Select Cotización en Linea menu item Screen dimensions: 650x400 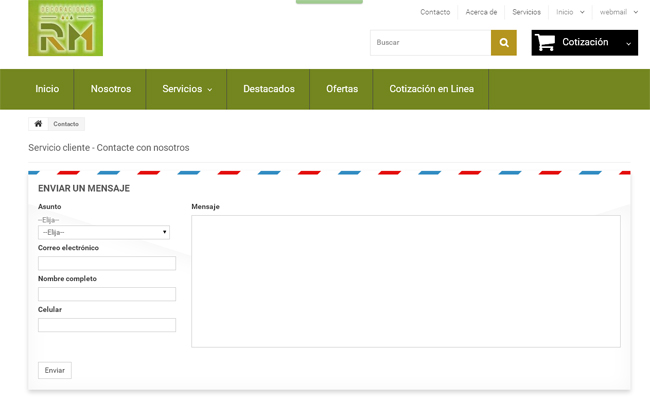tap(431, 89)
